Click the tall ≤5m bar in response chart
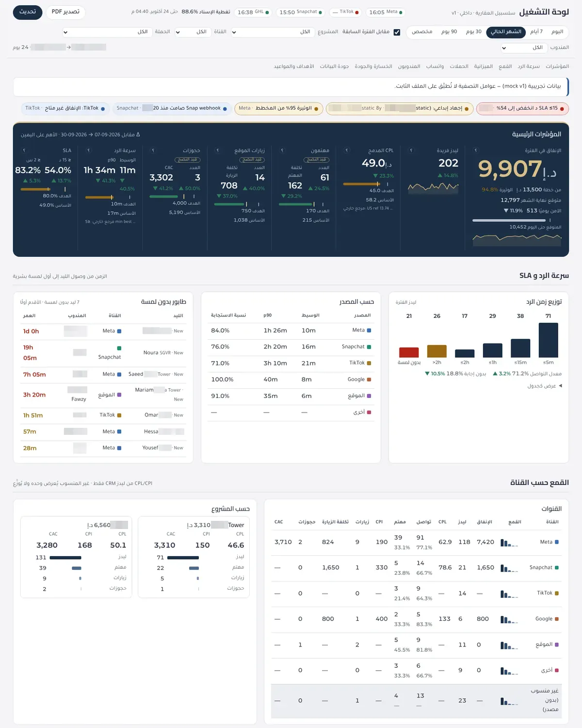582x728 pixels. 548,340
